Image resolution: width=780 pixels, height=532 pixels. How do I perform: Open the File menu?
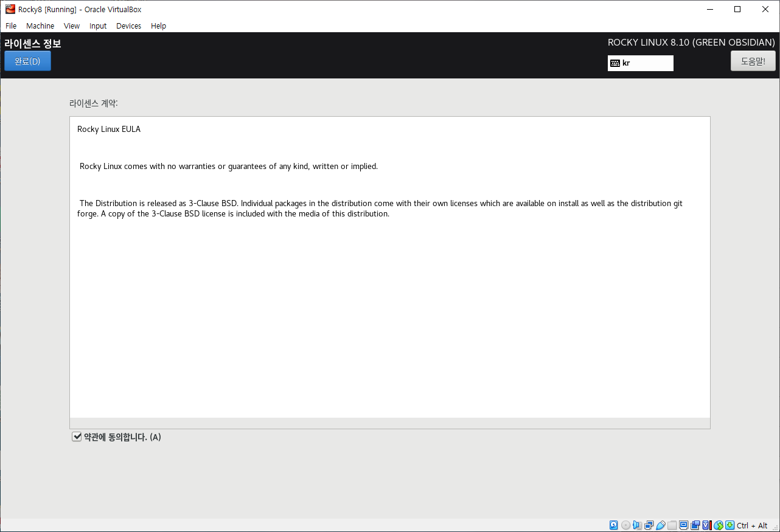coord(11,26)
